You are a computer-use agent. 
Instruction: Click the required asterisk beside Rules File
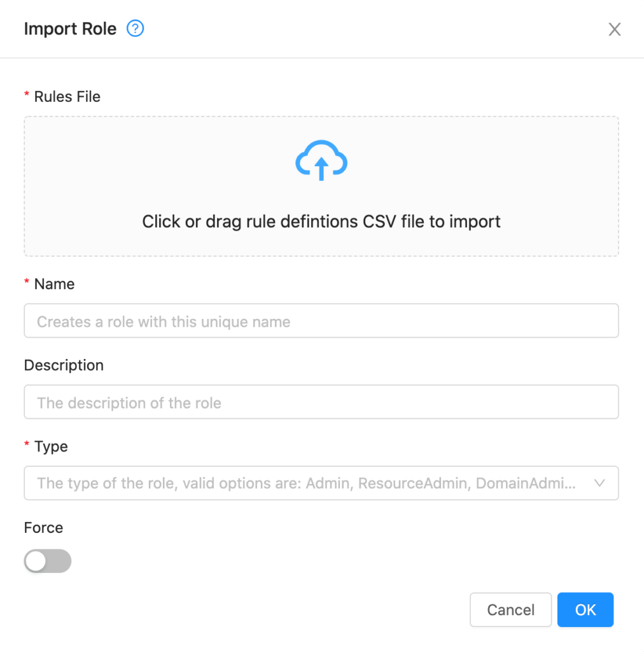coord(26,96)
